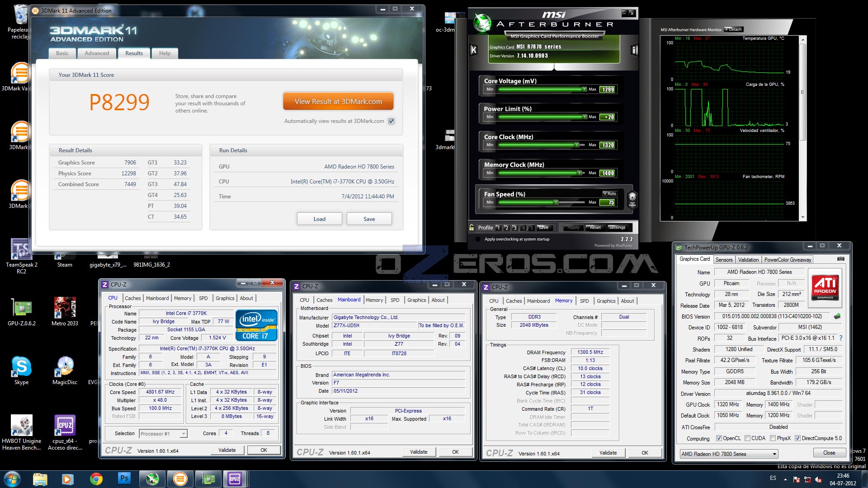Open the Help tab in 3DMark 11
The width and height of the screenshot is (868, 488).
165,53
